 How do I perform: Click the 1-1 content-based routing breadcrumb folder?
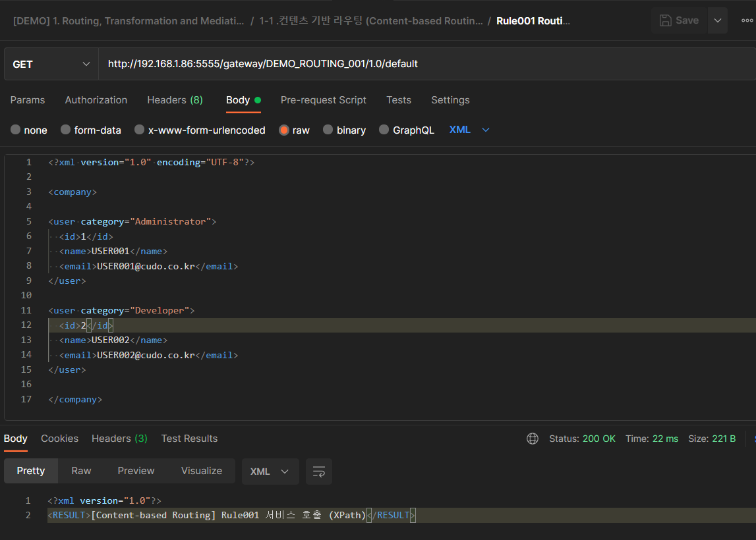point(371,21)
